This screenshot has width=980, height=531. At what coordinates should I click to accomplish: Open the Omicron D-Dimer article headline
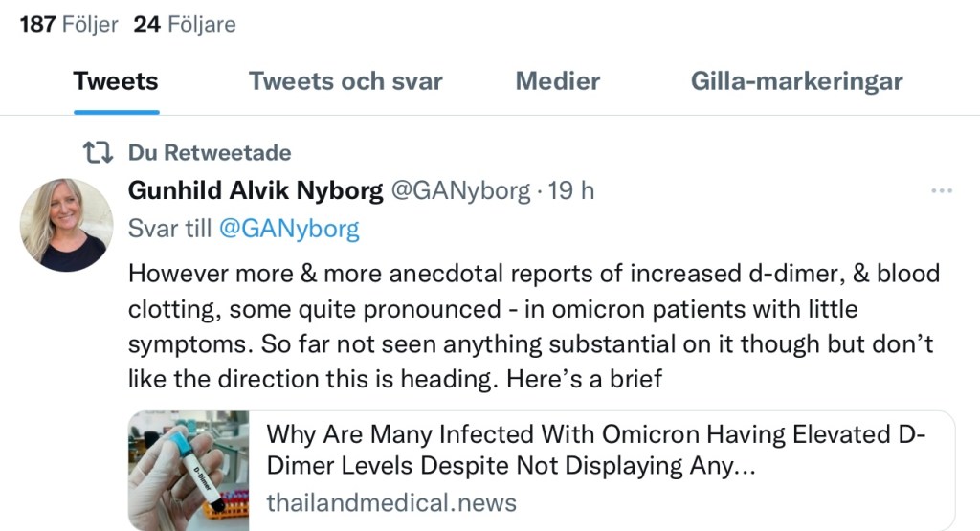pos(595,450)
